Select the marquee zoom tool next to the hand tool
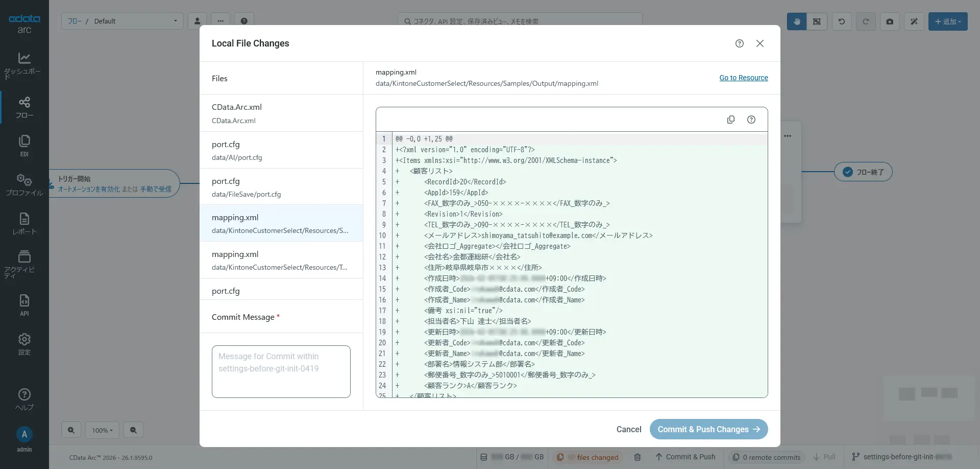Image resolution: width=980 pixels, height=469 pixels. 817,21
